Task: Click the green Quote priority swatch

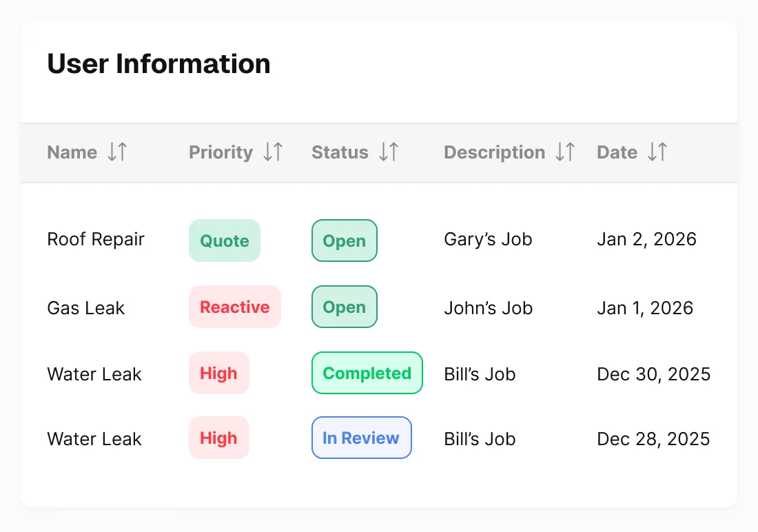Action: point(225,241)
